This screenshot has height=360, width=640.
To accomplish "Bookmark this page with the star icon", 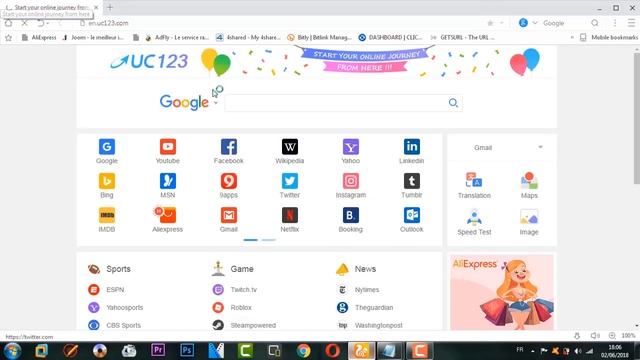I will click(490, 23).
